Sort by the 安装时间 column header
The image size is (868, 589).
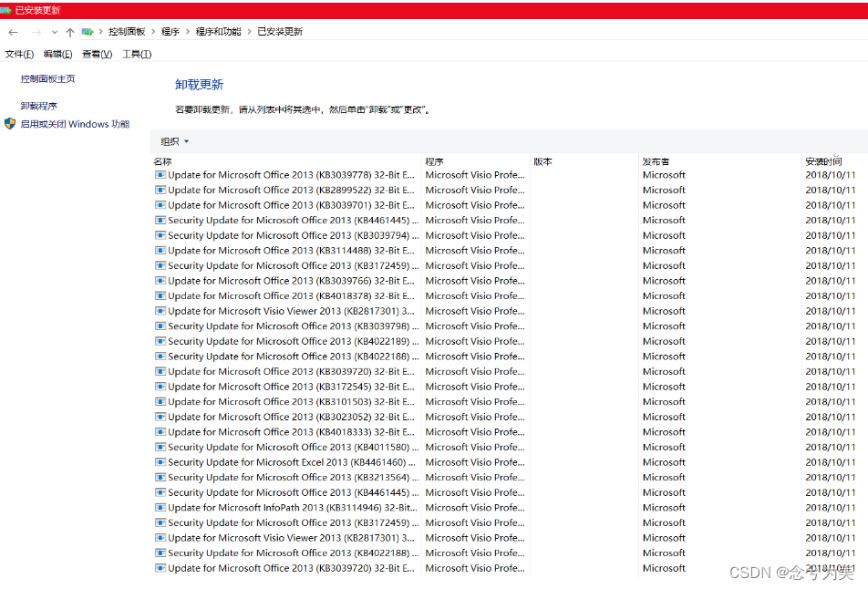point(823,161)
